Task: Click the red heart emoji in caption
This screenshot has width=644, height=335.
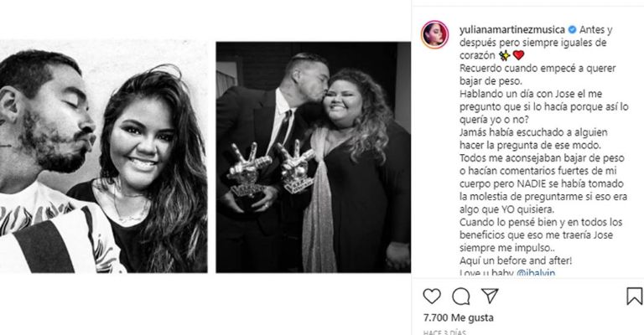Action: tap(519, 55)
